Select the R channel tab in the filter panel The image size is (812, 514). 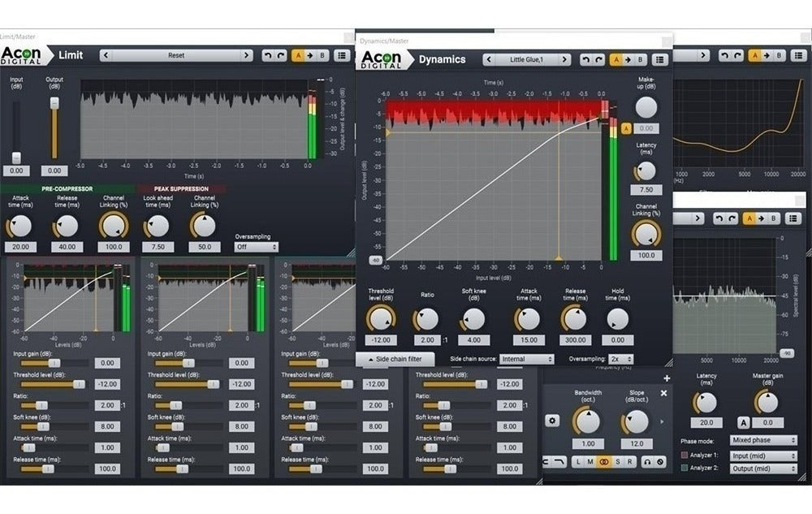[x=629, y=461]
